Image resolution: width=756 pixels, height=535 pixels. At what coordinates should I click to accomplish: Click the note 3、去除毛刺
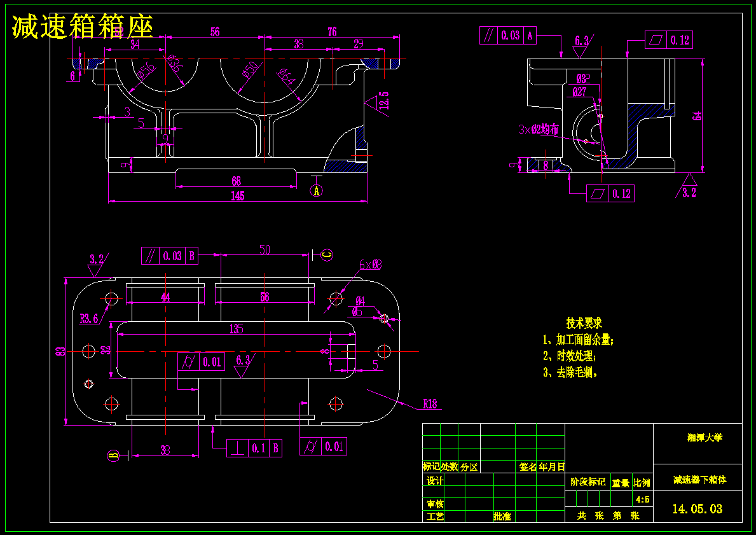click(570, 372)
